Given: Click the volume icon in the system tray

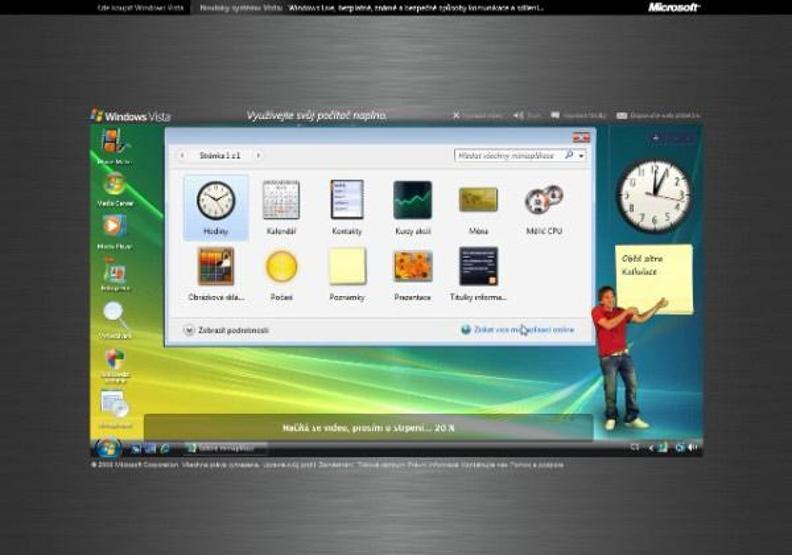Looking at the screenshot, I should pyautogui.click(x=692, y=447).
